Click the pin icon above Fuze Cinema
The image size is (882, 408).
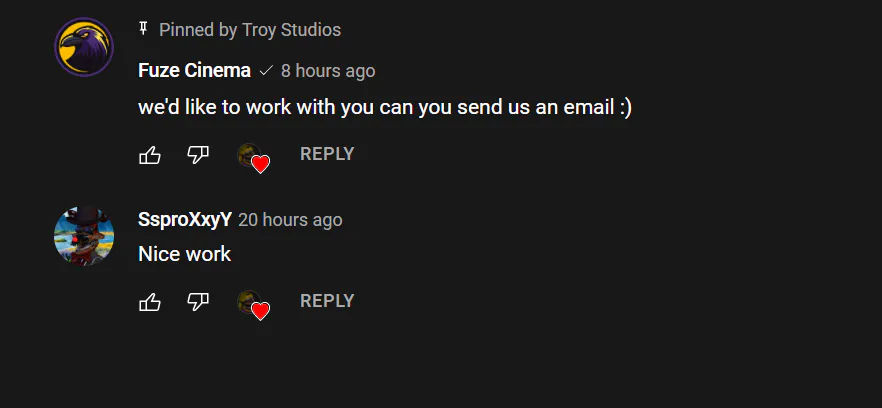(143, 29)
